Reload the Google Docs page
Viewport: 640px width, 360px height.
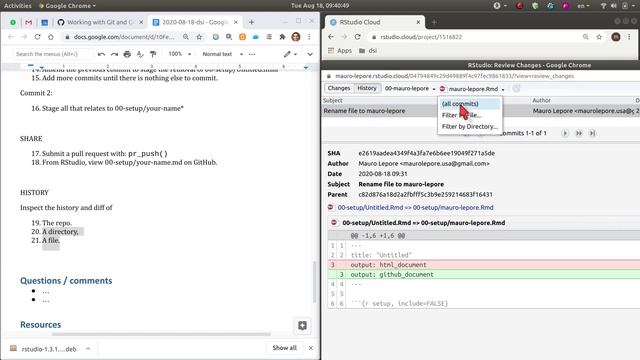click(37, 37)
